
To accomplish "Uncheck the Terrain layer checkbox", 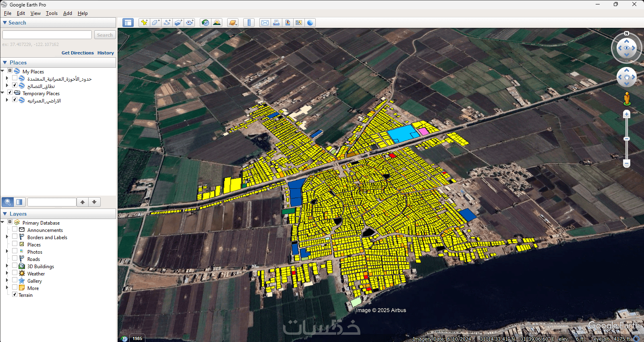I will (15, 295).
